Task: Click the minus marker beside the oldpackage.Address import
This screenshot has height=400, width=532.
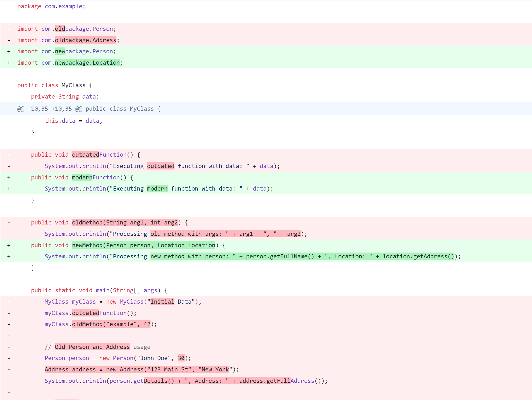Action: [x=9, y=40]
